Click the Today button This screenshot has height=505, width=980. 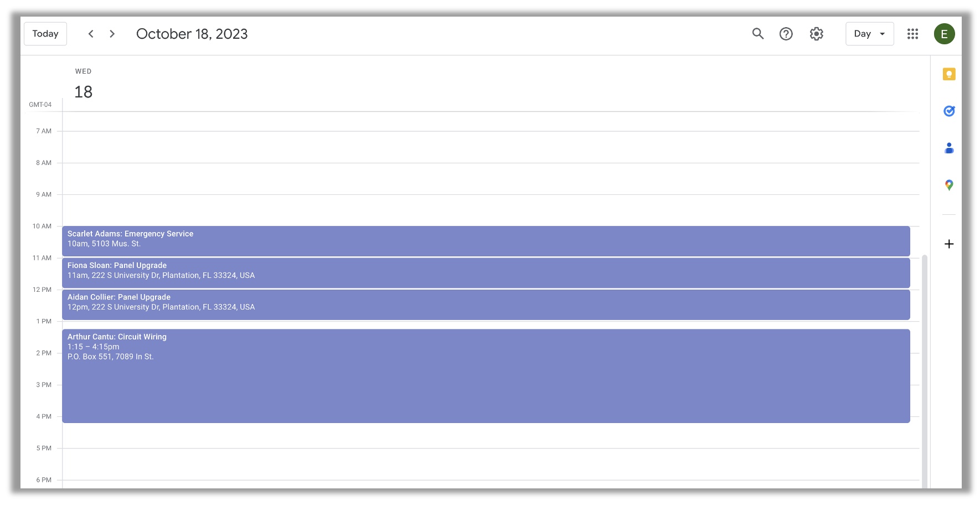coord(45,34)
